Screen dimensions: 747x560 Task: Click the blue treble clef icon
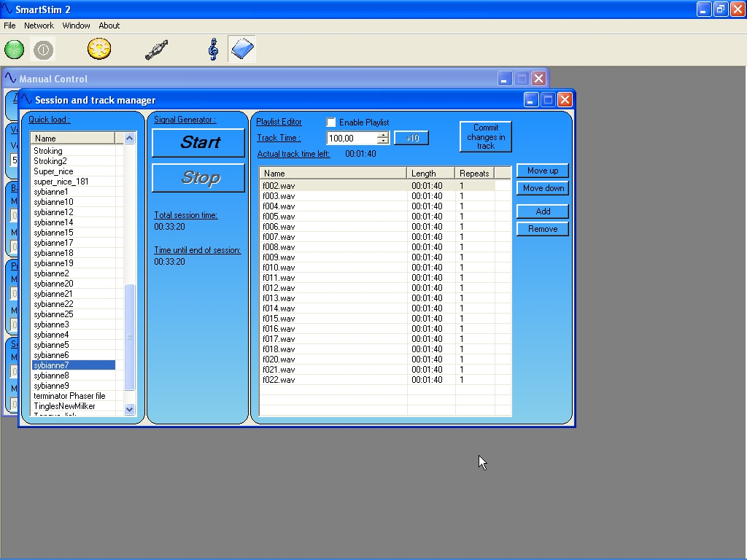pyautogui.click(x=213, y=50)
